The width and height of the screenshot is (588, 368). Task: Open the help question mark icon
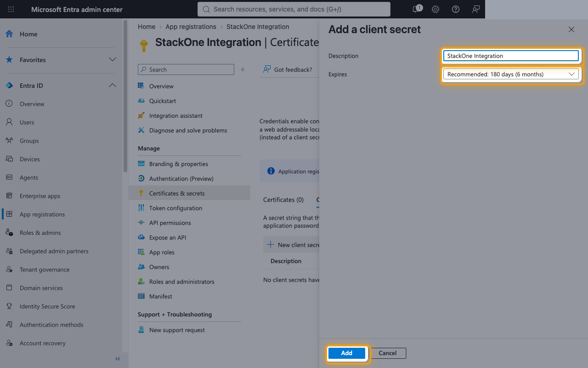click(456, 9)
